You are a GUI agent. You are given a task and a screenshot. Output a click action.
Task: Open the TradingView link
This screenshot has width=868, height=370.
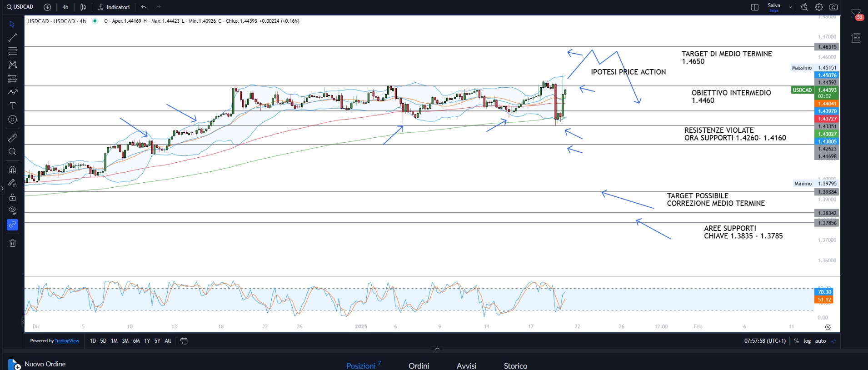click(x=67, y=341)
